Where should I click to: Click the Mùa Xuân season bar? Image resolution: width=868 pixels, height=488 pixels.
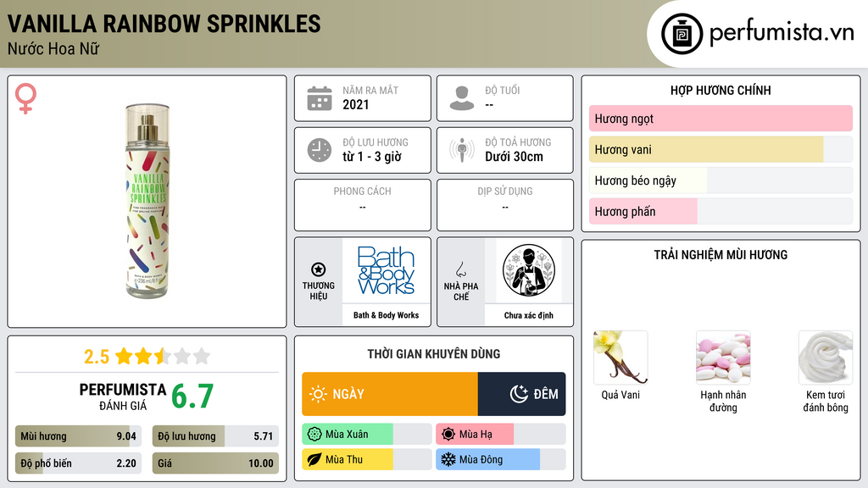click(366, 435)
